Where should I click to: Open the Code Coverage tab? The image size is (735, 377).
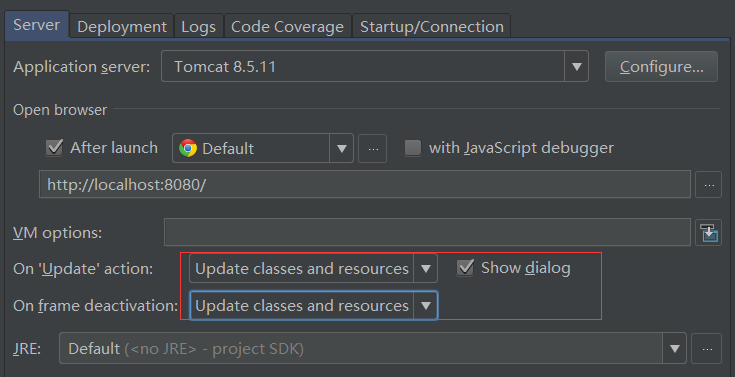[x=287, y=26]
